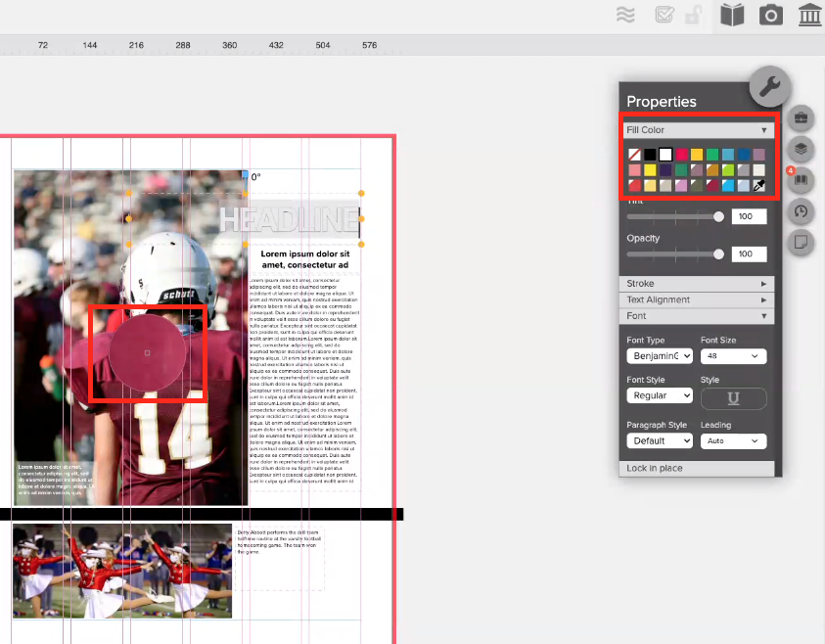Image resolution: width=825 pixels, height=644 pixels.
Task: Click the briefcase icon in the right sidebar
Action: point(801,117)
